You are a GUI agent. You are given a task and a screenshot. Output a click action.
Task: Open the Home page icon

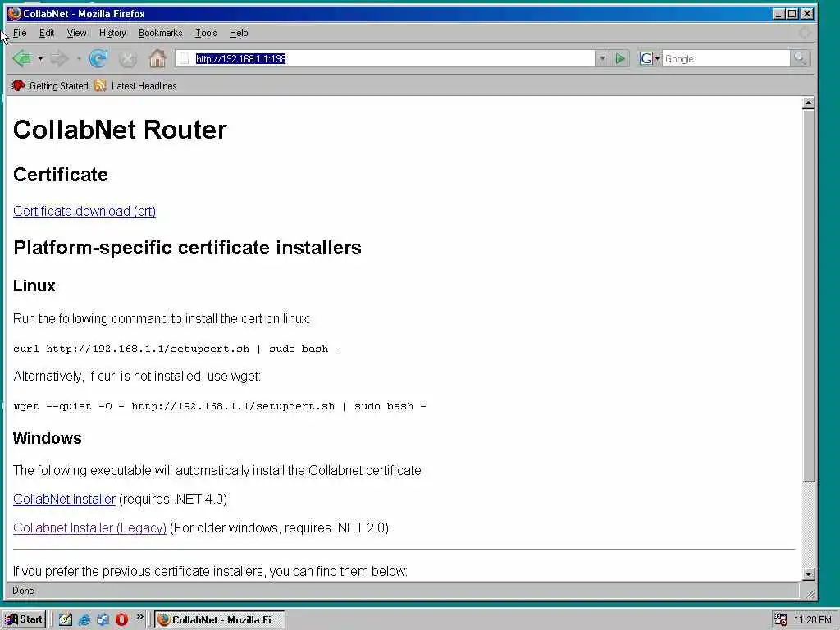click(157, 58)
